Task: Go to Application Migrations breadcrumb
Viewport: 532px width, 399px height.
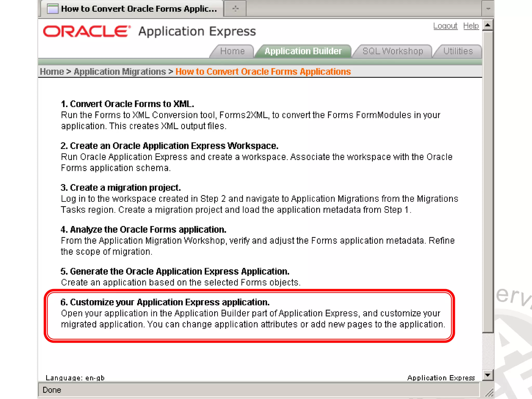Action: point(120,72)
